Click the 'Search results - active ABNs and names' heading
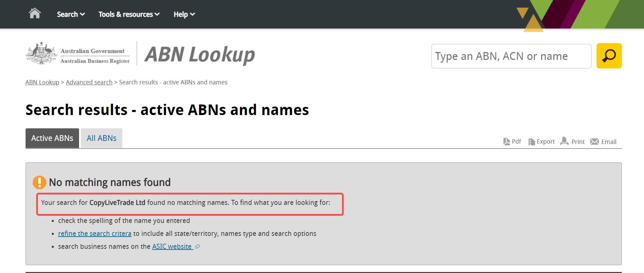644x273 pixels. click(x=167, y=110)
